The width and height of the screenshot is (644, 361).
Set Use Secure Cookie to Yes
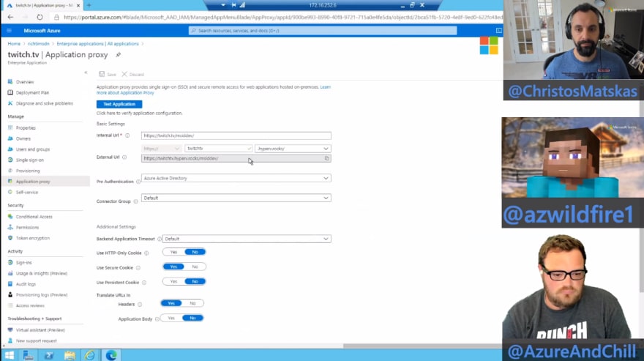click(173, 267)
